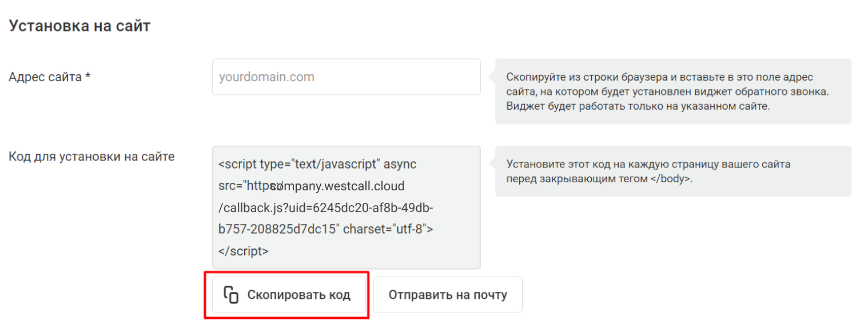Click the charset="utf-8" text in code
Screen dimensions: 868x328
[x=388, y=229]
